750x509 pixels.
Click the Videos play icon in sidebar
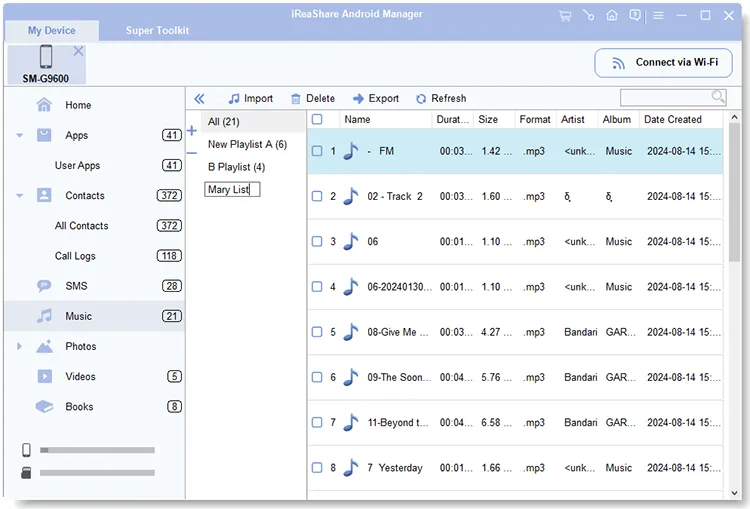click(x=44, y=376)
